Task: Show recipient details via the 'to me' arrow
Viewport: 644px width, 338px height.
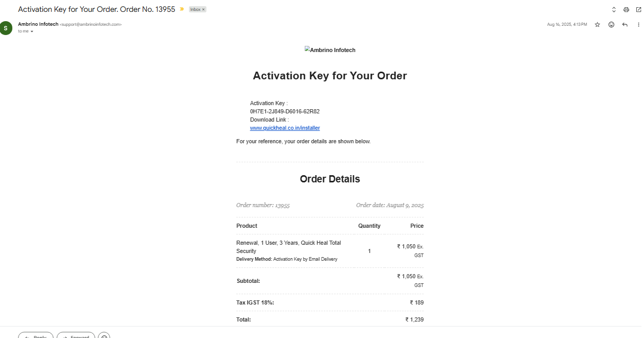Action: coord(32,31)
